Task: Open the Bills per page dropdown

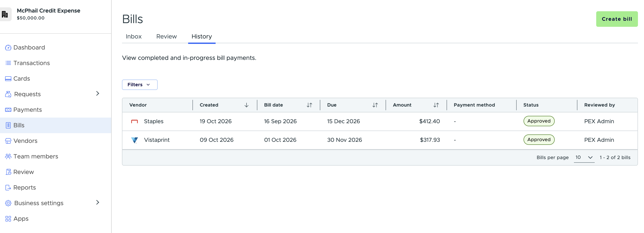Action: pos(584,158)
